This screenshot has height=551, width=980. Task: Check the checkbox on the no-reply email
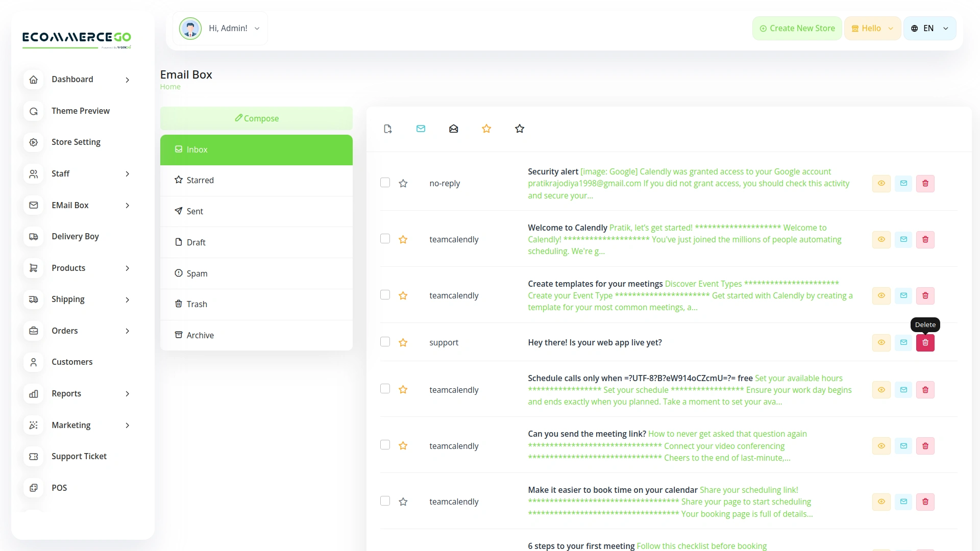click(385, 182)
